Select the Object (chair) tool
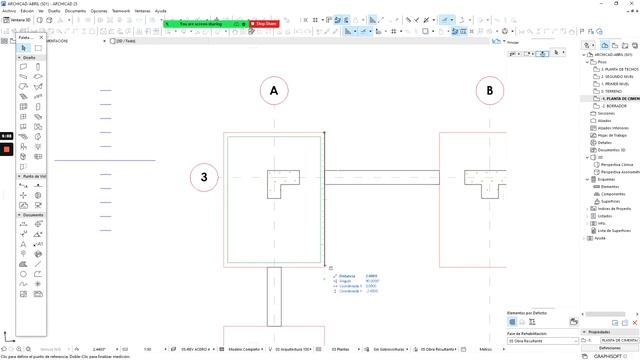This screenshot has width=640, height=360. click(x=23, y=147)
